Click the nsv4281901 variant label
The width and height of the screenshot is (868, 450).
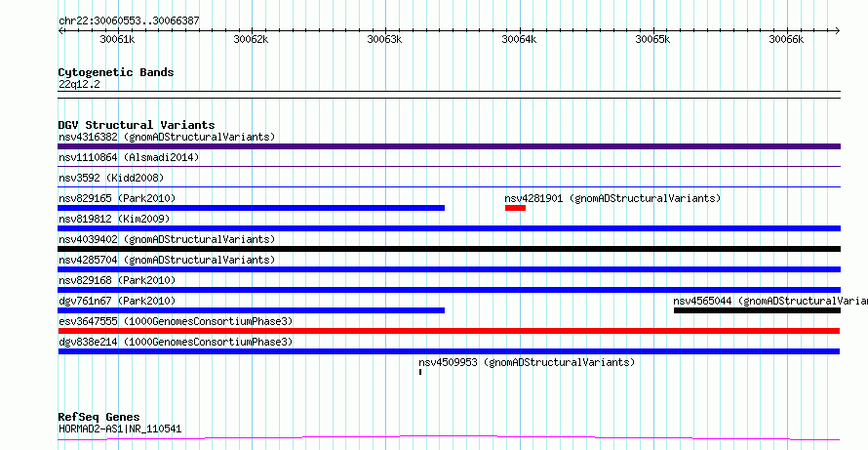coord(612,198)
